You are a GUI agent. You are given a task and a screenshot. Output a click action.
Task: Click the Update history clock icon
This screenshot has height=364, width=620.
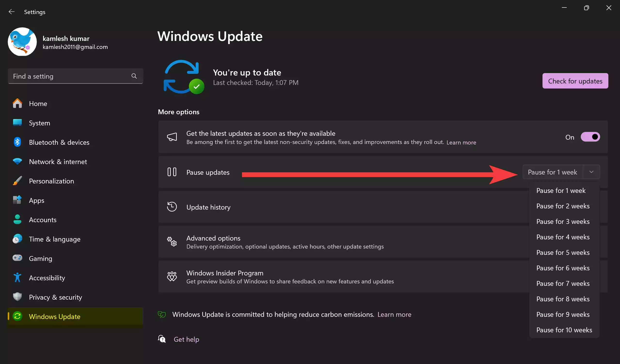click(x=172, y=207)
